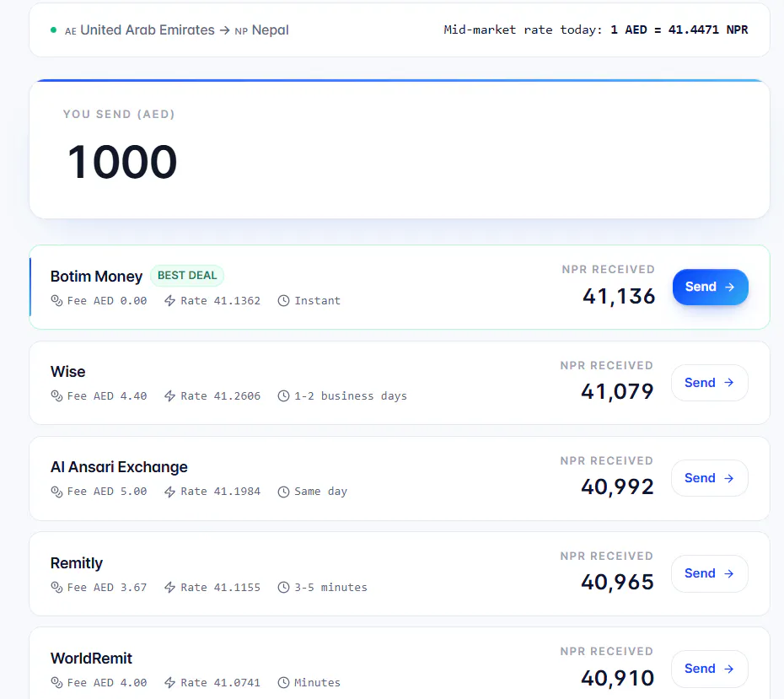This screenshot has height=699, width=784.
Task: Click the 40,992 NPR received amount
Action: click(617, 487)
